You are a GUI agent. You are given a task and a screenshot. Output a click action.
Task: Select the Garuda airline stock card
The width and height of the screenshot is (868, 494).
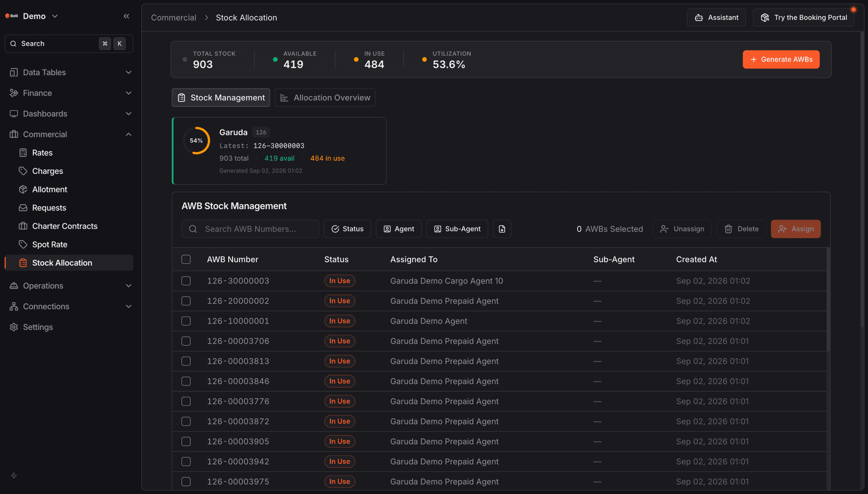pos(279,151)
